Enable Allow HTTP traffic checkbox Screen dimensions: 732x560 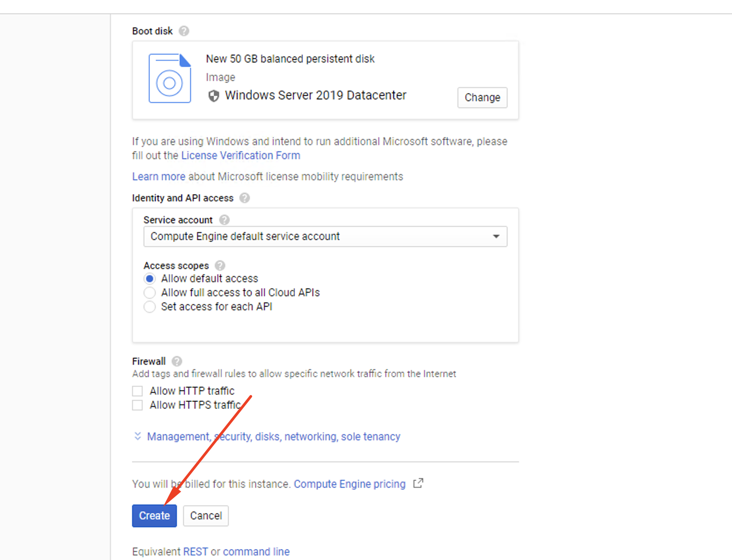click(x=138, y=391)
